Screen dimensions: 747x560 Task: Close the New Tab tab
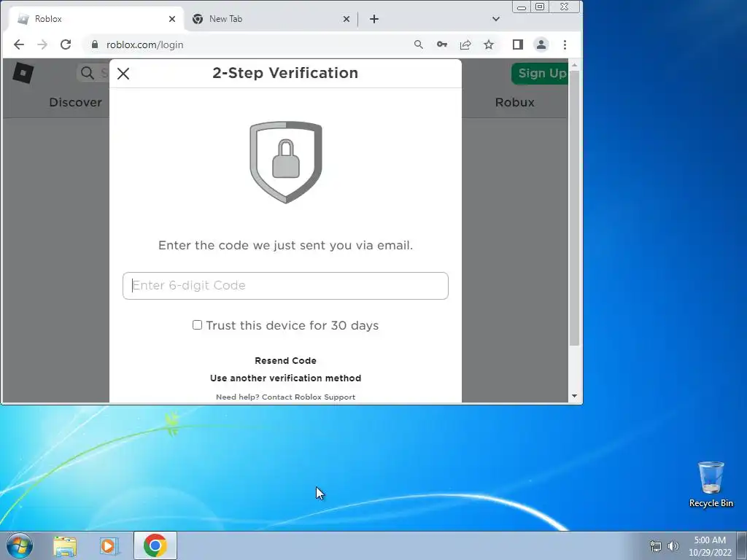pyautogui.click(x=347, y=19)
